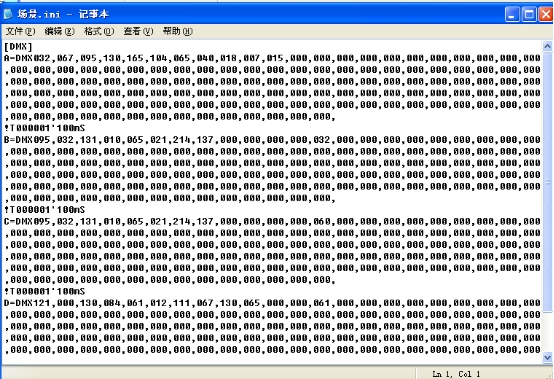The image size is (554, 379).
Task: Place cursor on the [DMX] header line
Action: [x=18, y=47]
